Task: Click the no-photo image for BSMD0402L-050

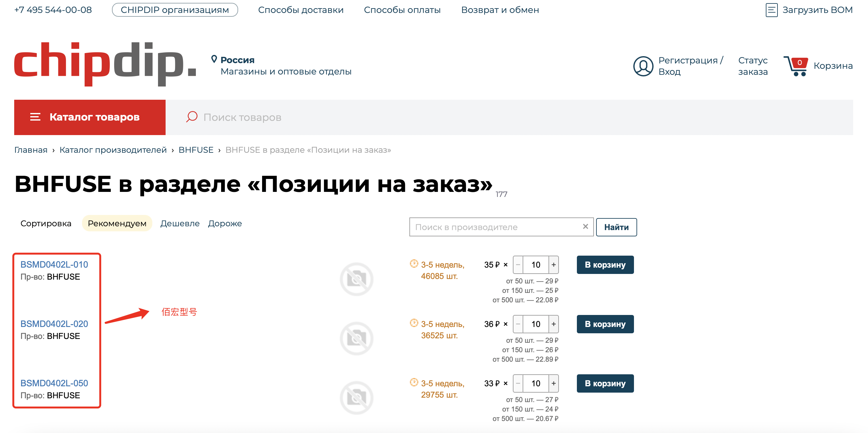Action: (x=356, y=398)
